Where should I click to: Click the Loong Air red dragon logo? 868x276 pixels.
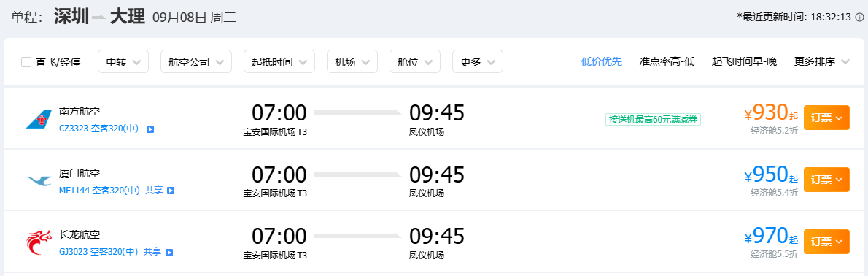point(39,242)
